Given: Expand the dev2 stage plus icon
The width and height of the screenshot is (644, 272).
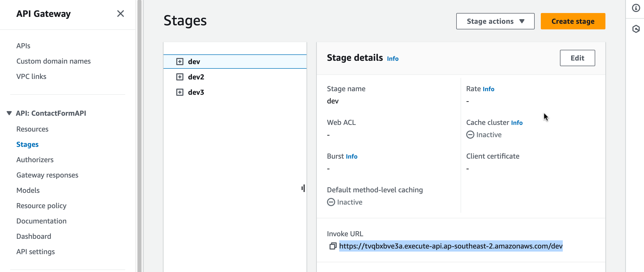Looking at the screenshot, I should pos(180,77).
